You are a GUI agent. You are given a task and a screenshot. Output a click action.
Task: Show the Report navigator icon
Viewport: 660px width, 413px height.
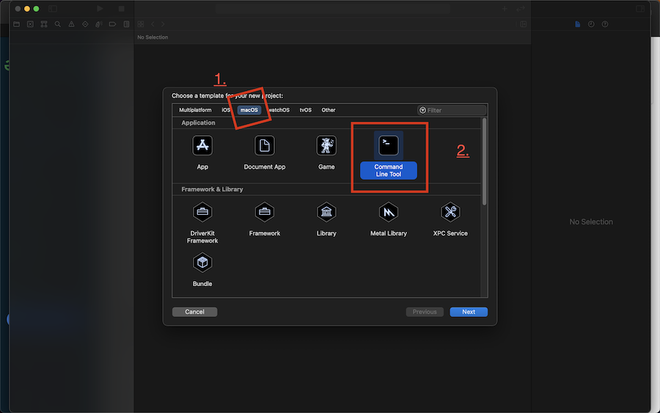[126, 24]
